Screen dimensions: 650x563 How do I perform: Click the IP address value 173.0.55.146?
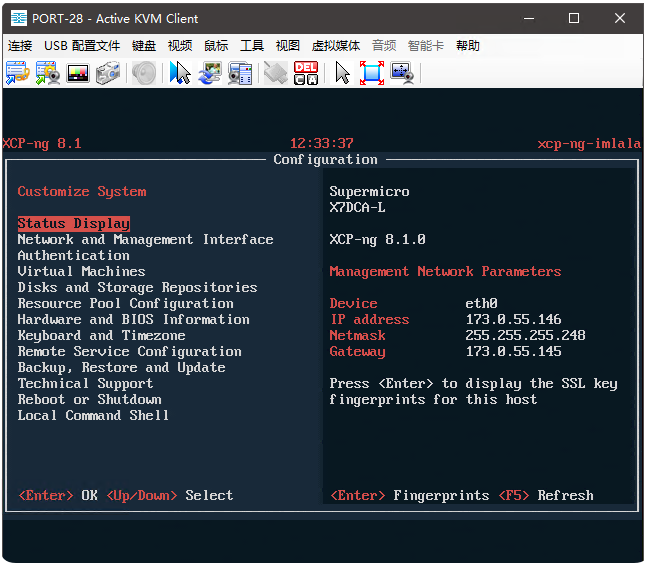(x=513, y=320)
